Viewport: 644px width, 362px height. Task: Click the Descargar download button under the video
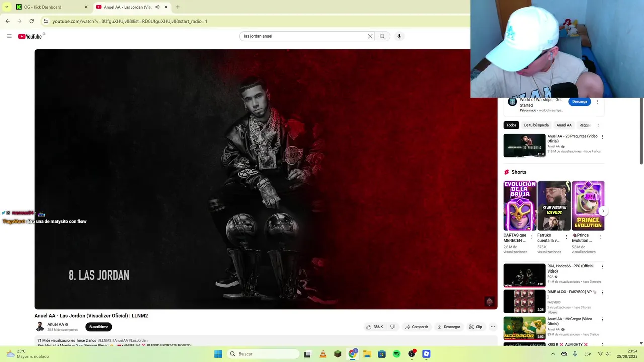pos(448,327)
